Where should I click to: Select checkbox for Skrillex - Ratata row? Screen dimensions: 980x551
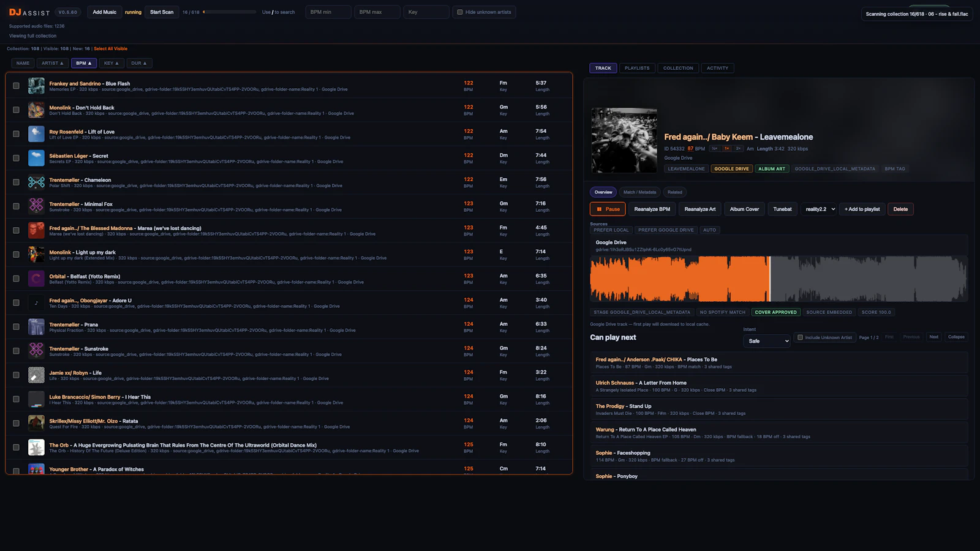16,423
